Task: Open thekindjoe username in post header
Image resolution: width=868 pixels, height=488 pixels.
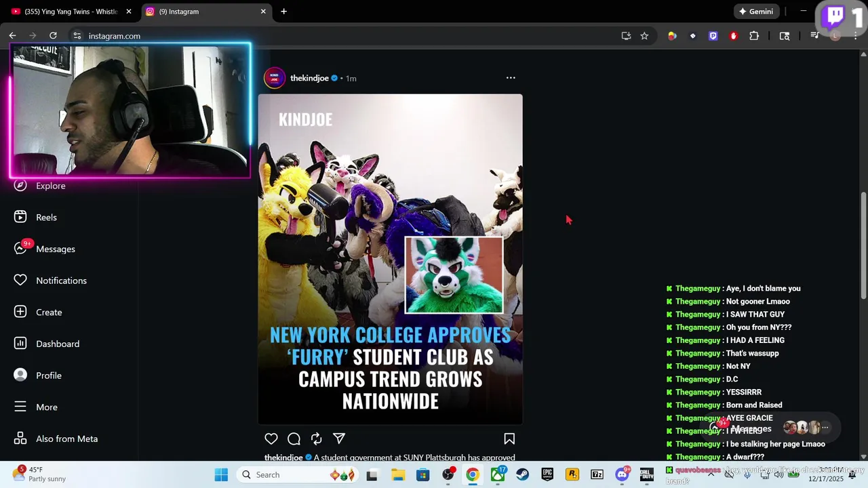Action: click(309, 78)
